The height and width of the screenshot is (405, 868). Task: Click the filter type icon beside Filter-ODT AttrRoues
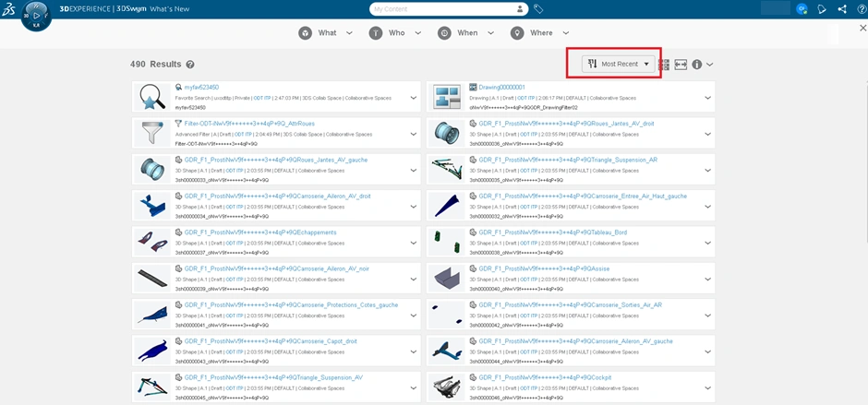(178, 124)
